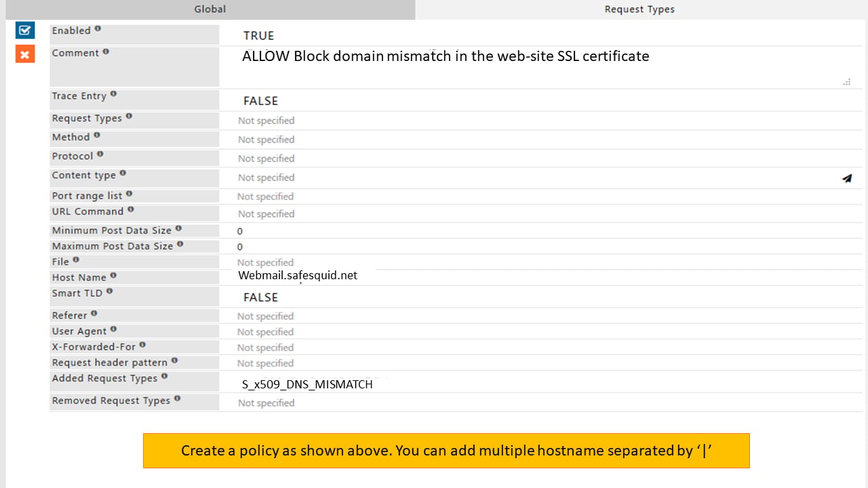868x488 pixels.
Task: Click the info icon next to Content type
Action: tap(123, 174)
